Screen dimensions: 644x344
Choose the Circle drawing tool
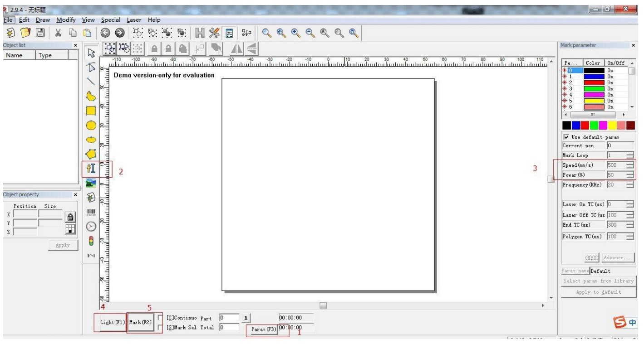click(91, 125)
